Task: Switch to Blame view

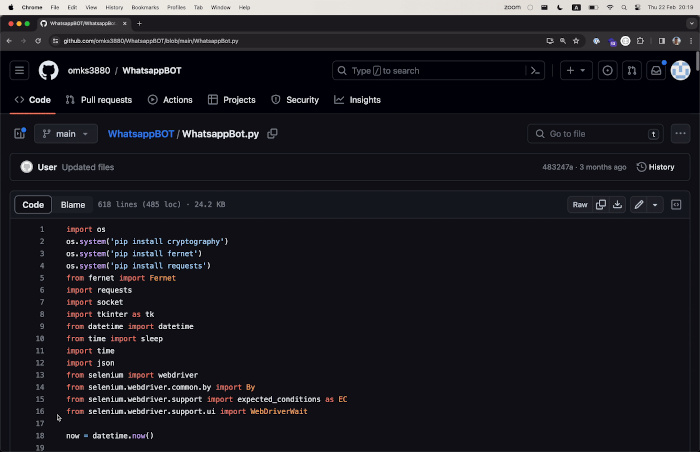Action: tap(73, 205)
